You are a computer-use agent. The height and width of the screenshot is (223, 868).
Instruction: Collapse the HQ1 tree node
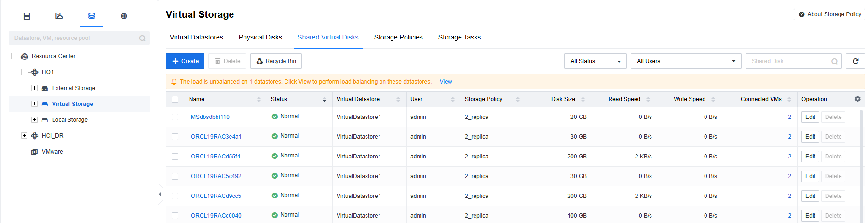tap(24, 72)
